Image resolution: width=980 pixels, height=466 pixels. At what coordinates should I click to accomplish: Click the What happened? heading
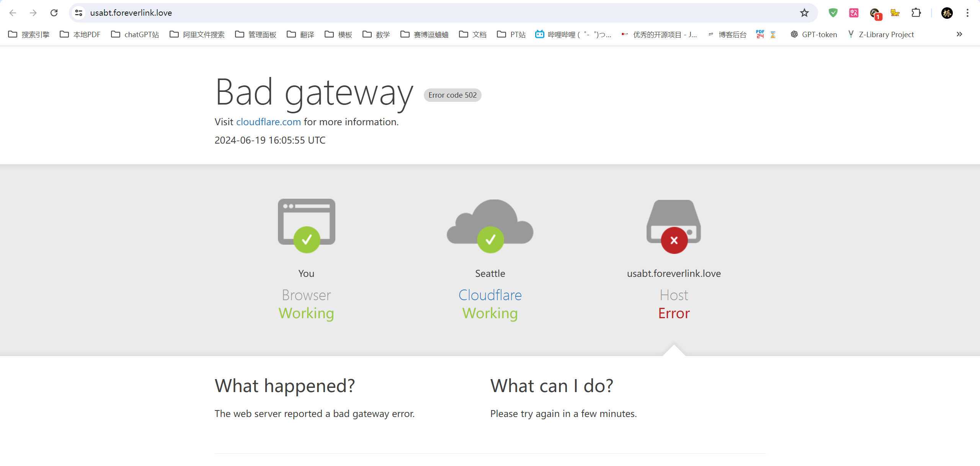285,386
